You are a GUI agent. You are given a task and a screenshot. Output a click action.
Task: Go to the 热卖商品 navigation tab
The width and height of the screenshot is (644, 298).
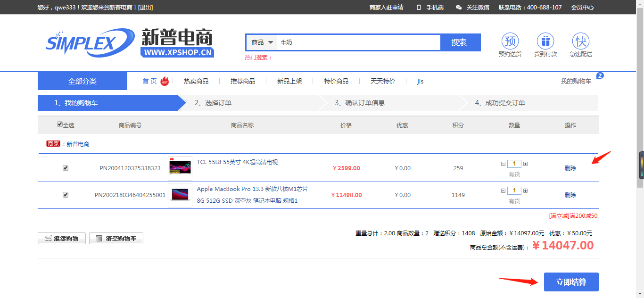(196, 81)
